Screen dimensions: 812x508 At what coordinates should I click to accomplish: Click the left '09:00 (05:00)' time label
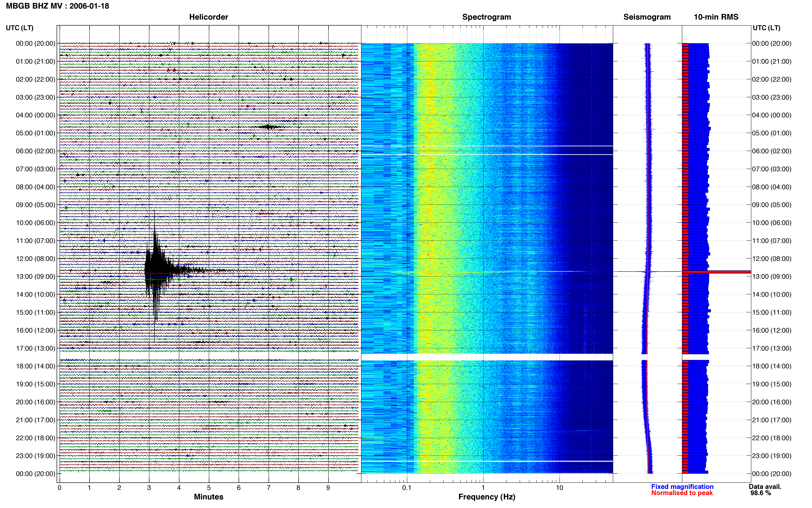pyautogui.click(x=36, y=205)
